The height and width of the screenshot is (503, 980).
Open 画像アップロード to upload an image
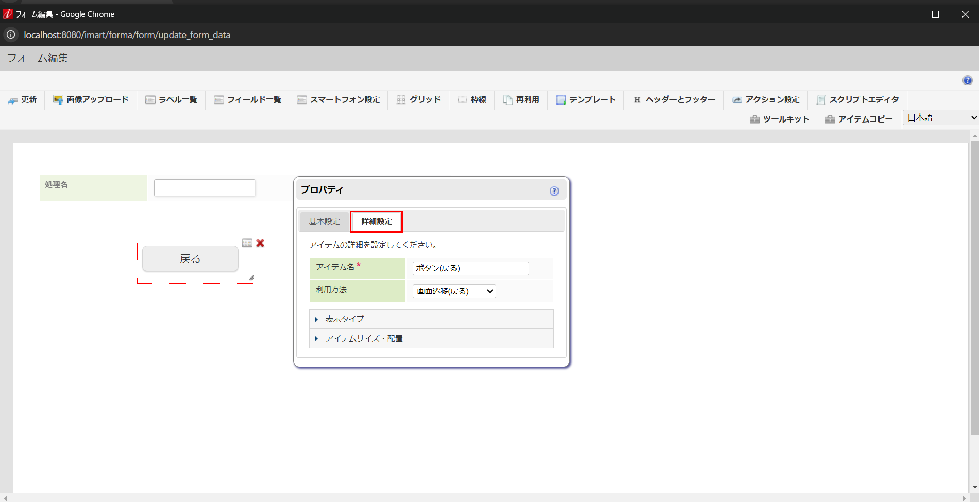90,99
